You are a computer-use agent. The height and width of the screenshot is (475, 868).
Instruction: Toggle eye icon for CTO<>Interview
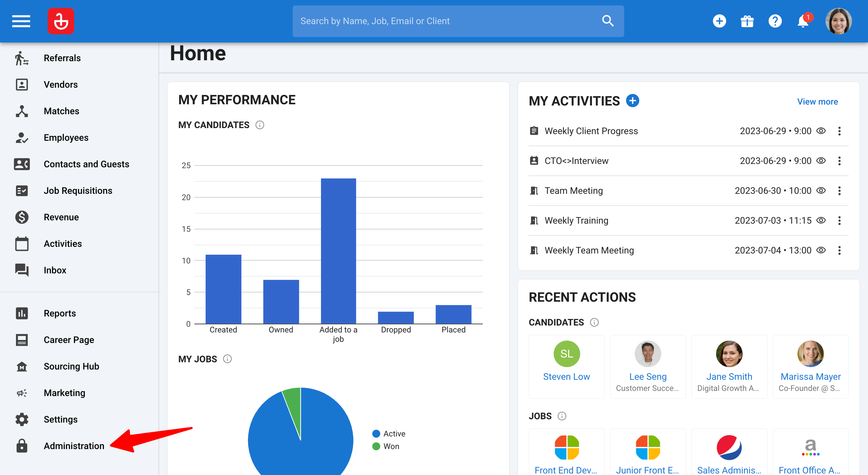(821, 161)
